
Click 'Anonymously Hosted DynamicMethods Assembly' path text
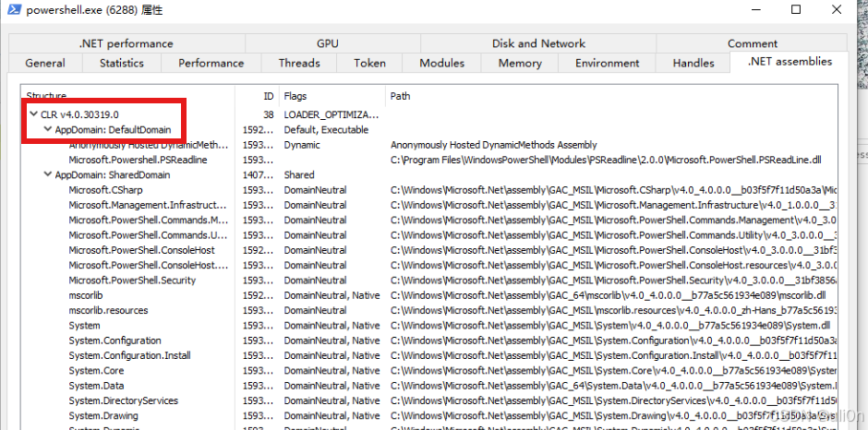coord(494,145)
